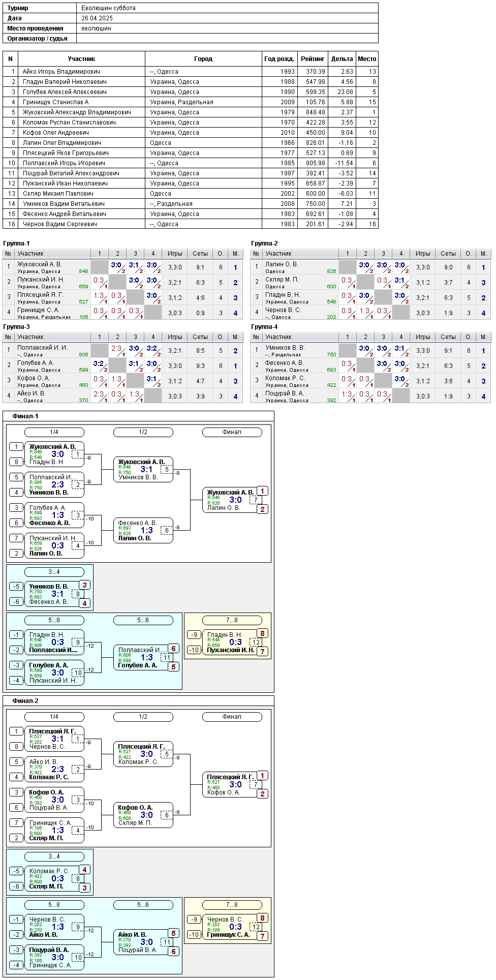Viewport: 496px width, 980px height.
Task: Click birth year '2010'
Action: coord(288,133)
